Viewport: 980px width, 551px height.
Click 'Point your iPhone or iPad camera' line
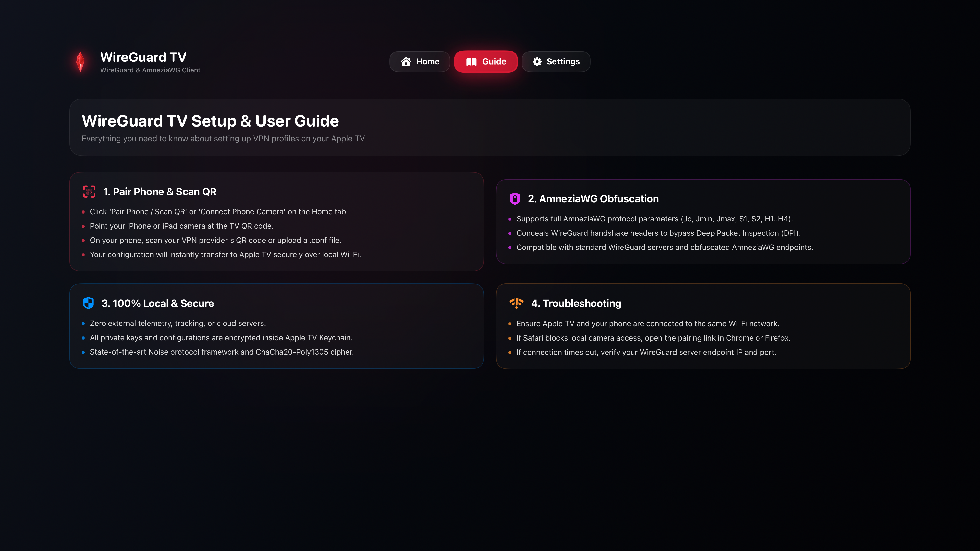[x=181, y=226]
